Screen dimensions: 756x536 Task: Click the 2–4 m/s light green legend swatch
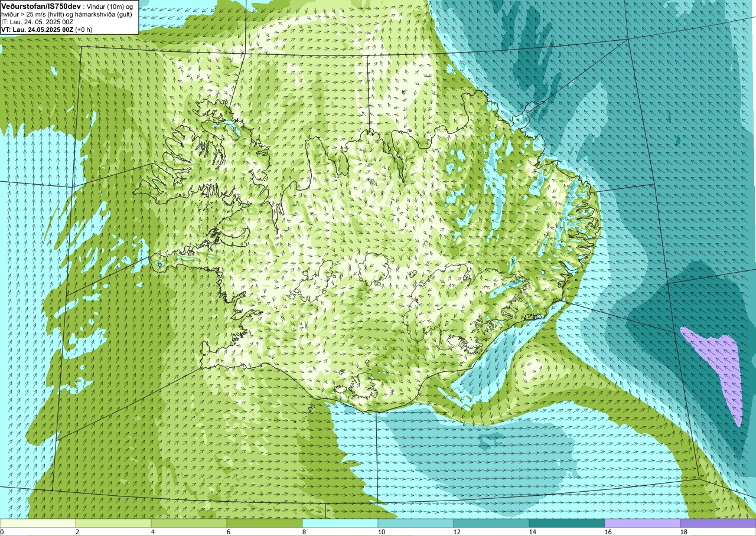pyautogui.click(x=113, y=523)
